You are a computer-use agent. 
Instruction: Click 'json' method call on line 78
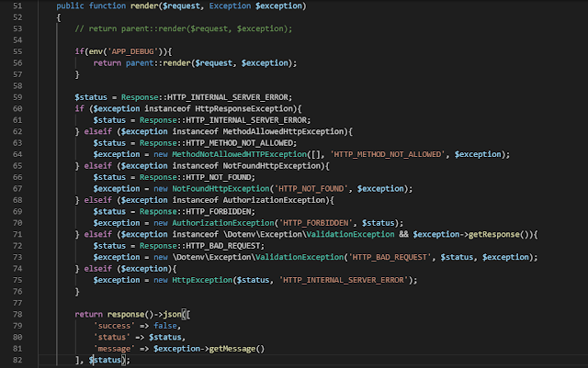click(172, 315)
